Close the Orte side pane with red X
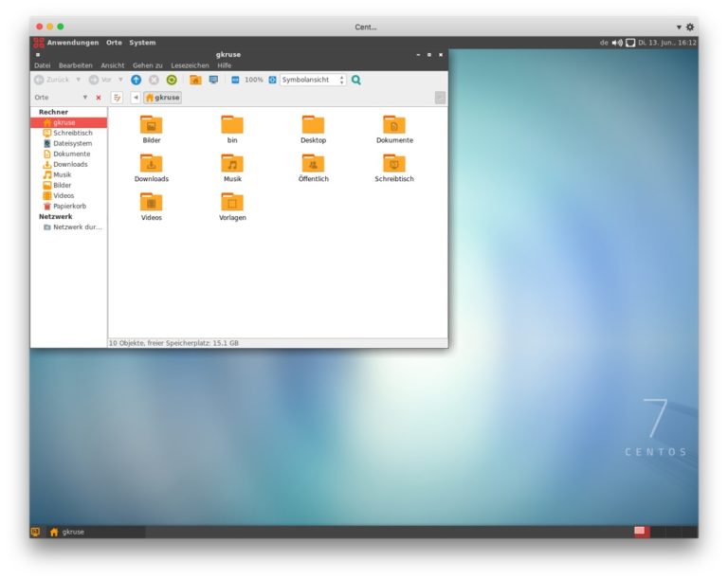The height and width of the screenshot is (580, 728). 98,98
